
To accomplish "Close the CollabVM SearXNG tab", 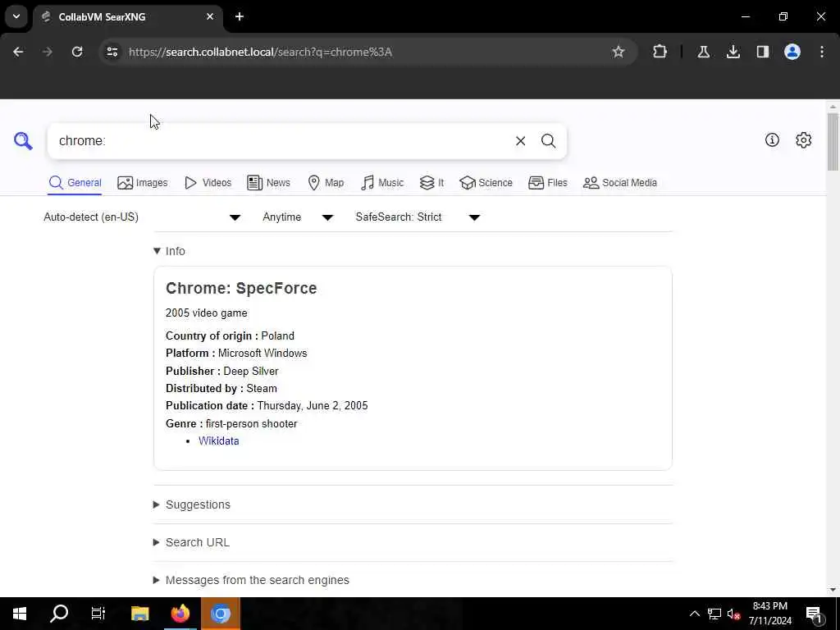I will coord(210,16).
